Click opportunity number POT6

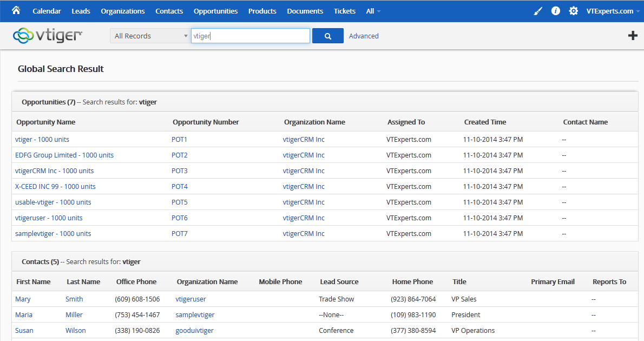coord(180,218)
